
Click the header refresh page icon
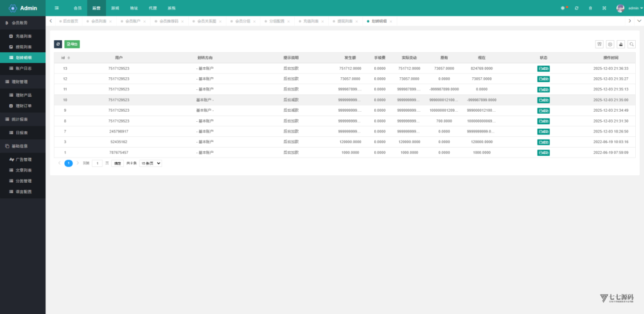[x=577, y=8]
